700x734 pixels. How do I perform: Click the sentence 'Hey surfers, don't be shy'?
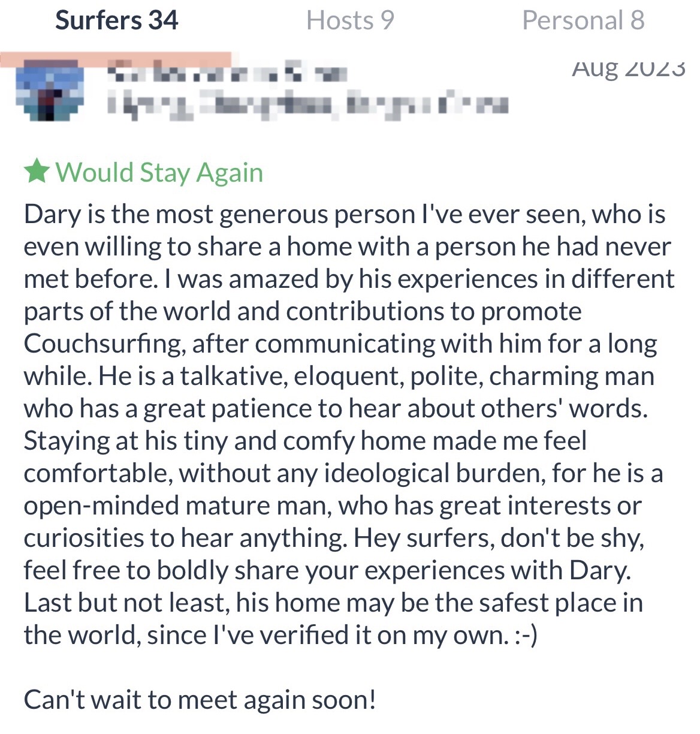pyautogui.click(x=499, y=538)
